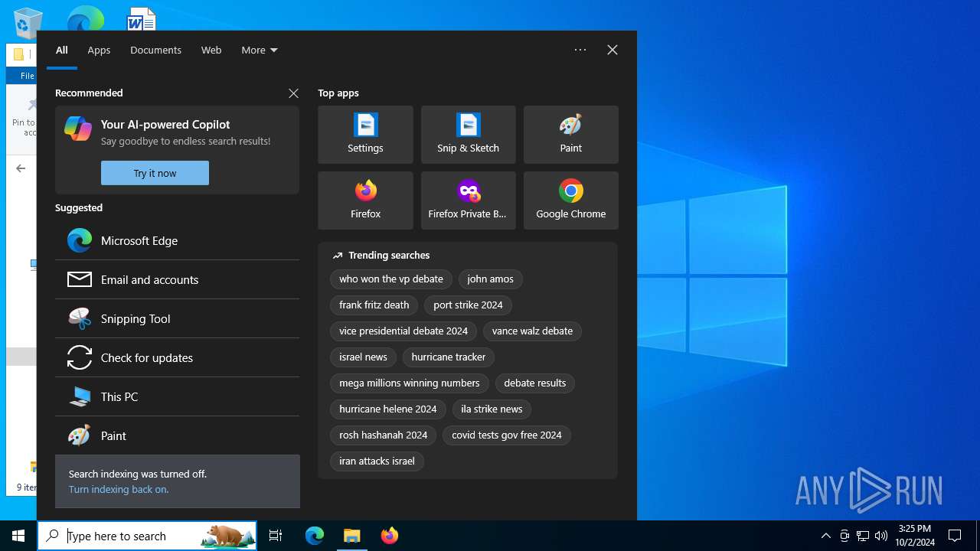Image resolution: width=980 pixels, height=551 pixels.
Task: Open Firefox from the taskbar
Action: 389,536
